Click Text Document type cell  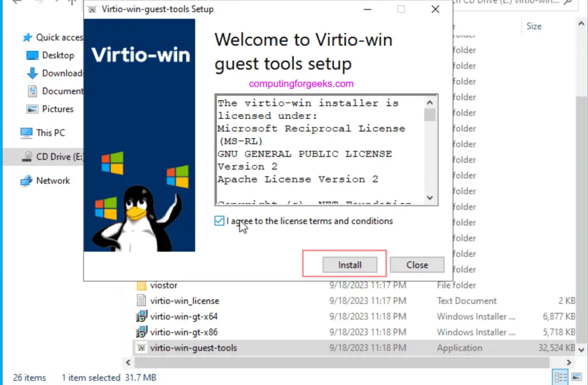[x=466, y=301]
